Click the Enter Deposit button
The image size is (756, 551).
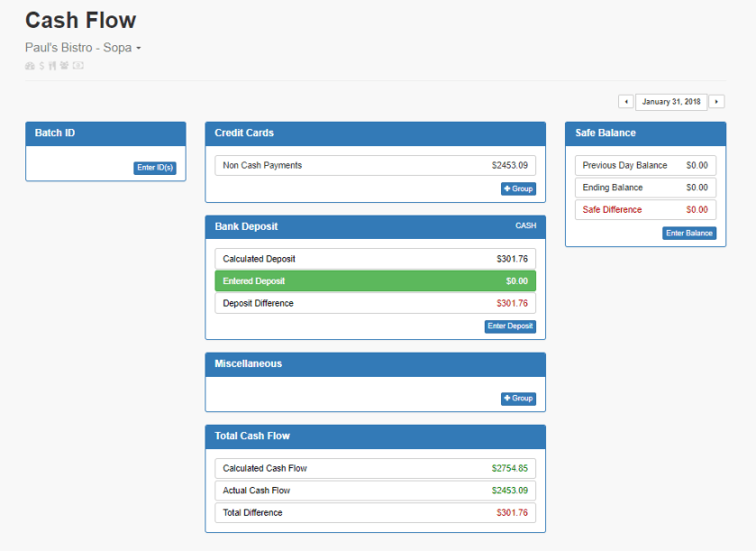coord(510,326)
